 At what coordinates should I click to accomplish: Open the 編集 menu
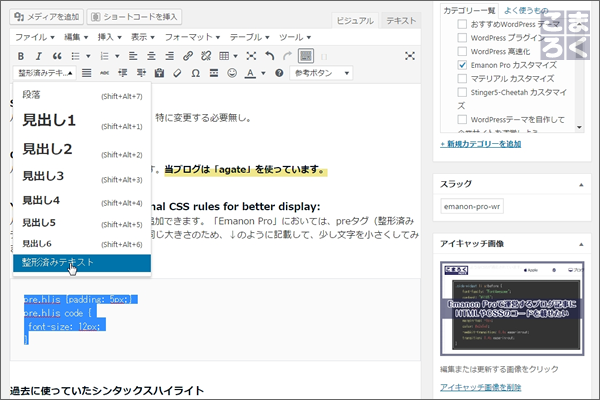coord(76,37)
